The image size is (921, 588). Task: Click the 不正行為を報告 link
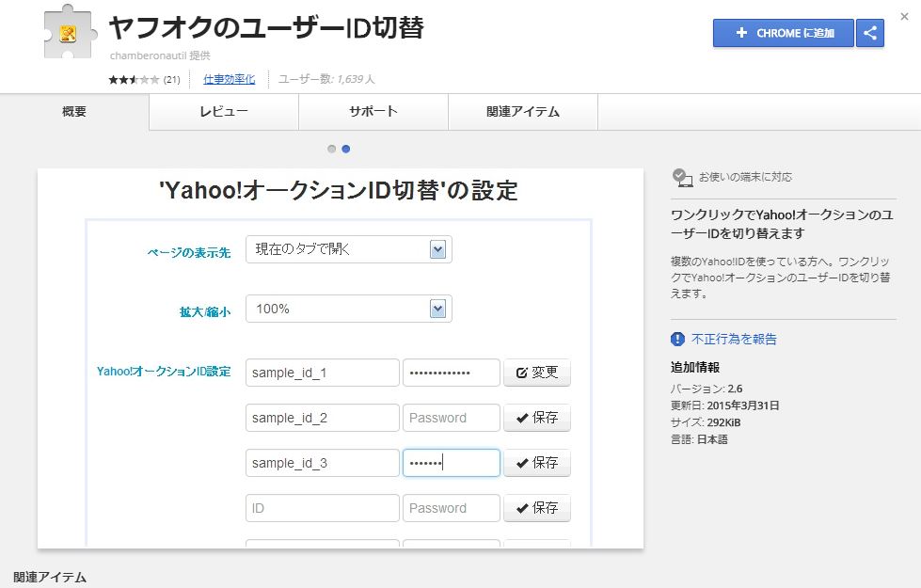click(x=734, y=339)
